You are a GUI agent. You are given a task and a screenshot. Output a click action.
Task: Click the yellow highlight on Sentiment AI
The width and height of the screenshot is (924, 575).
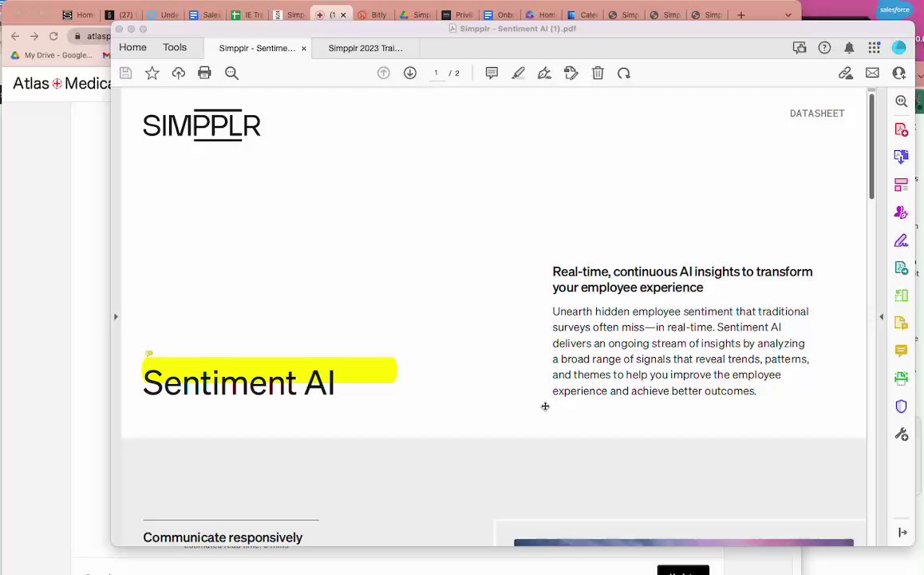270,370
